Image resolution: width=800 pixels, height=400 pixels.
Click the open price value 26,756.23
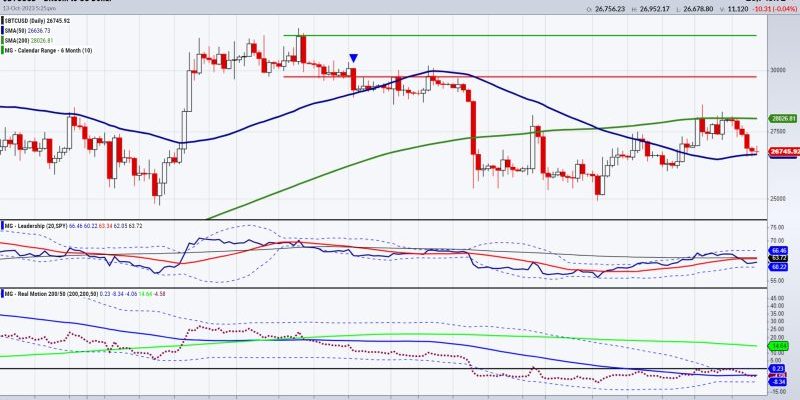coord(610,9)
